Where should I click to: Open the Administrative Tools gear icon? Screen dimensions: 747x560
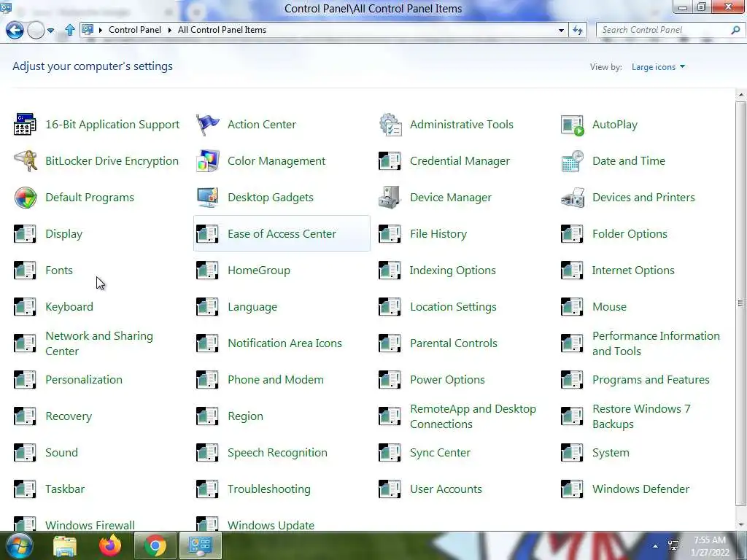(x=390, y=124)
